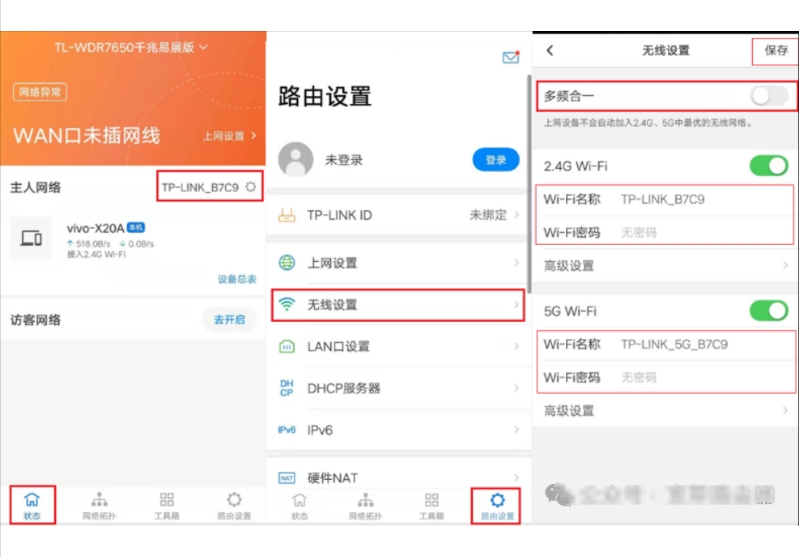Open the LAN口设置 menu row
The image size is (799, 557).
pyautogui.click(x=398, y=347)
